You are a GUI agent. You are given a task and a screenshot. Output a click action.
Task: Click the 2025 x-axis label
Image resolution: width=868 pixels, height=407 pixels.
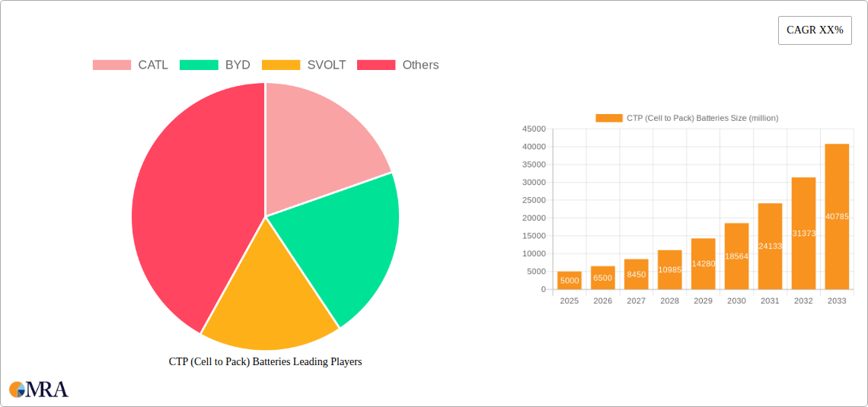click(570, 301)
